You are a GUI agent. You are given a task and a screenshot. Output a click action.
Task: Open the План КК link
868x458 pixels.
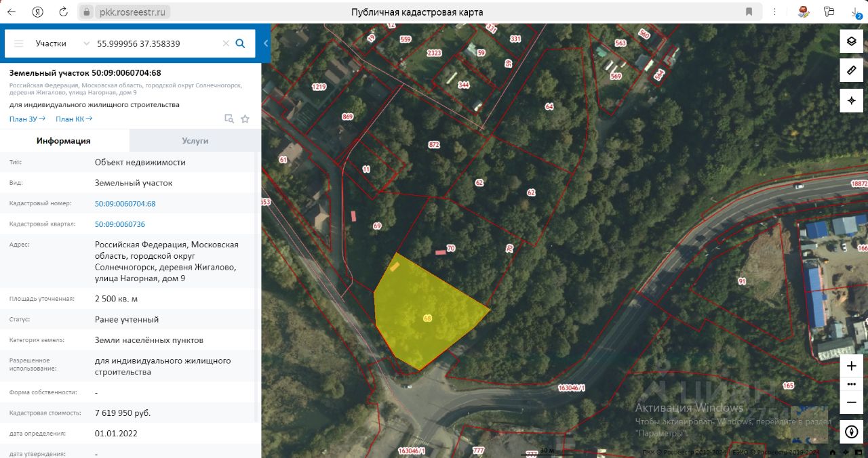click(74, 119)
